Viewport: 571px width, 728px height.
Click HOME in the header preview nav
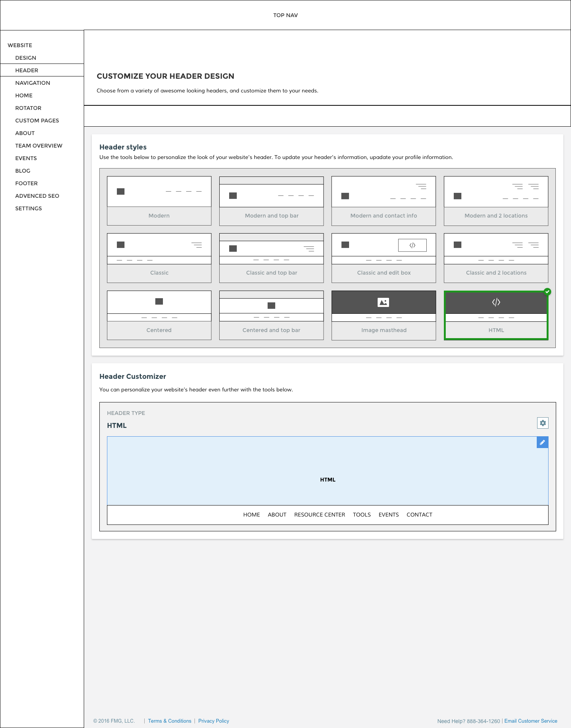coord(252,515)
